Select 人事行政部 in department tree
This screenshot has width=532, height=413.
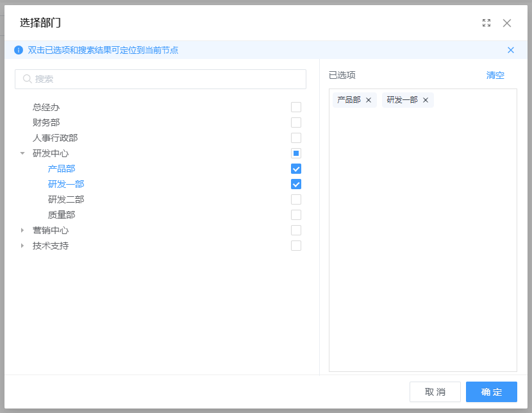tap(55, 138)
